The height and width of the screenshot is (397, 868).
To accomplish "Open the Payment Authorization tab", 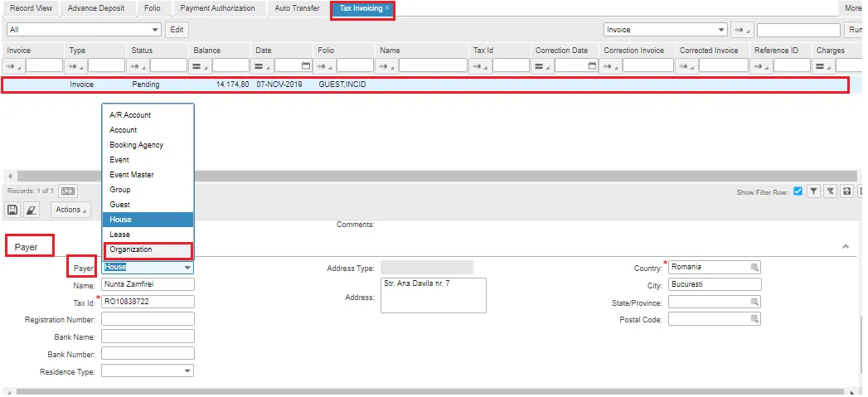I will (217, 8).
